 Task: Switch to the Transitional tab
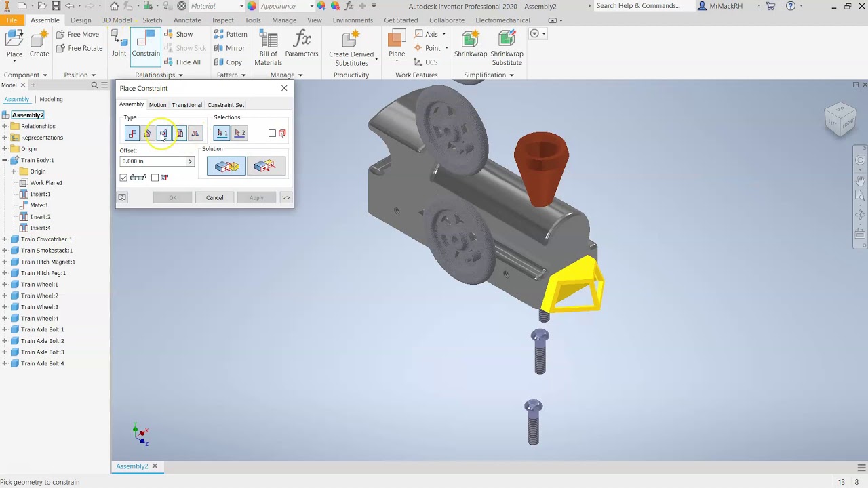tap(186, 105)
